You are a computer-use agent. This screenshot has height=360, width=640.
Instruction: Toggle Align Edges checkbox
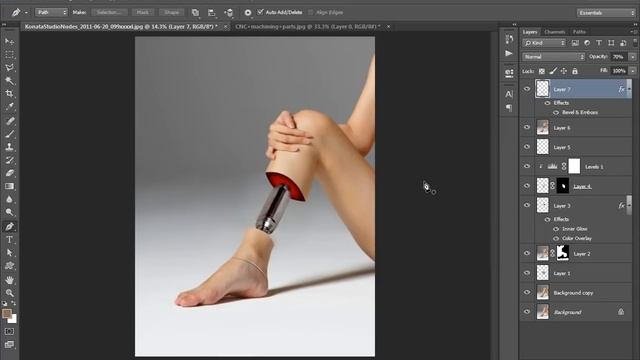point(311,12)
